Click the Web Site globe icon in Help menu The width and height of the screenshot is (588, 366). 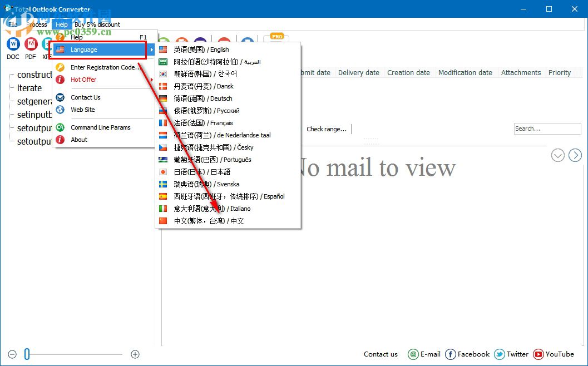pos(61,109)
